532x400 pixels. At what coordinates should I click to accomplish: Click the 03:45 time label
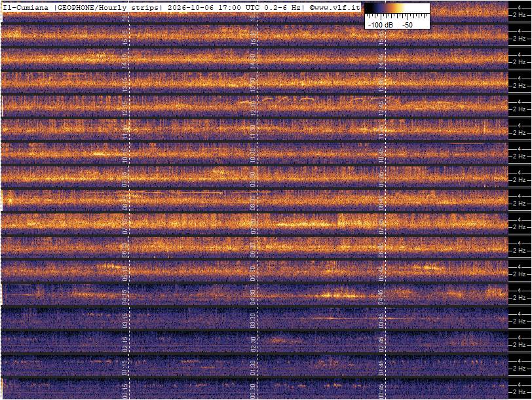click(x=382, y=321)
